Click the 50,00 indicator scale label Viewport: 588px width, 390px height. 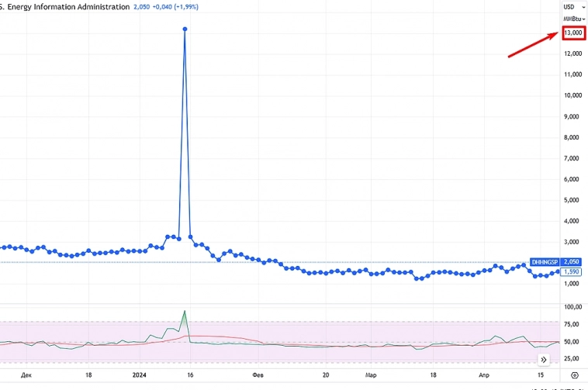click(x=573, y=341)
